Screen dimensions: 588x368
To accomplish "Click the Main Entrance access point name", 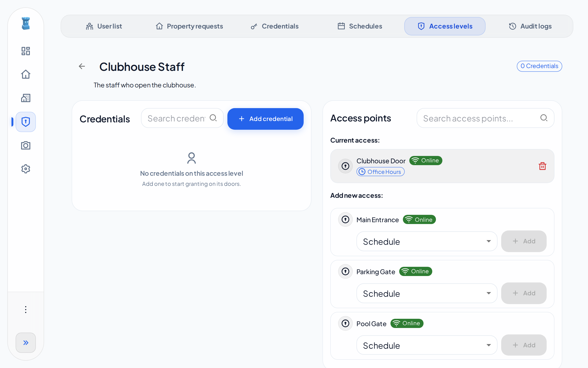I will point(377,220).
